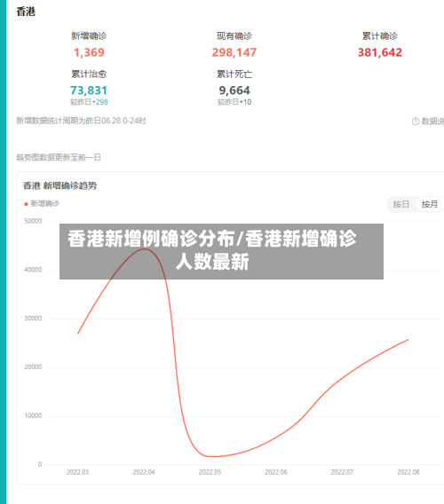Click the 累计死亡 label
The image size is (444, 504).
[234, 75]
